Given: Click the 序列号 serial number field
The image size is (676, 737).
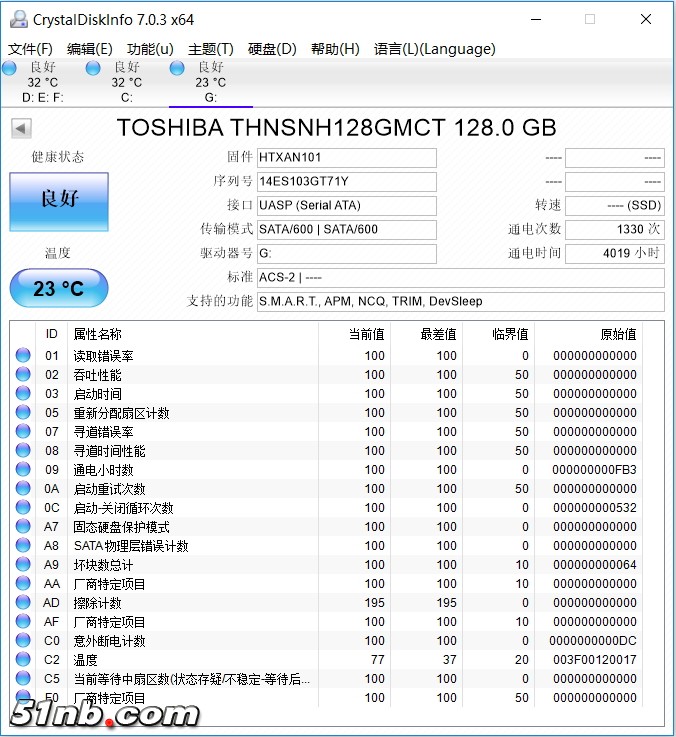Looking at the screenshot, I should [x=346, y=181].
